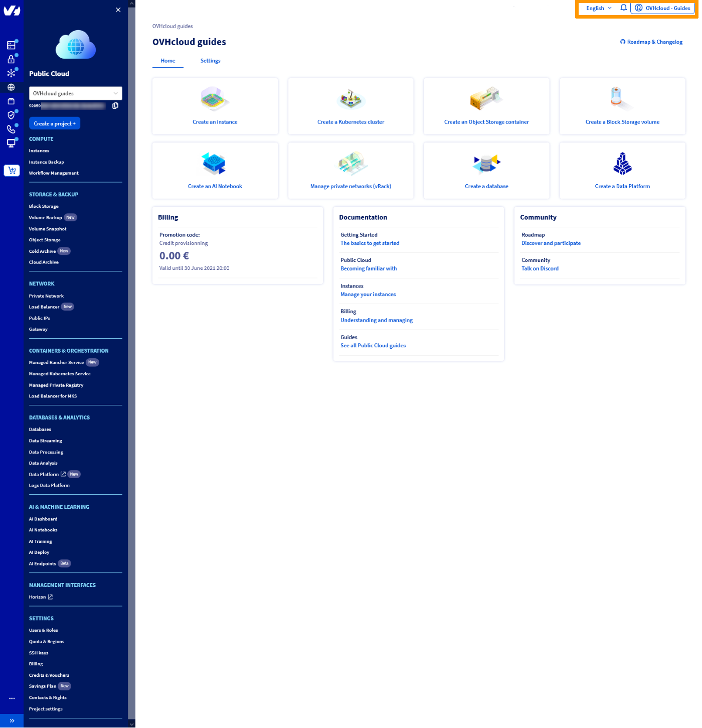This screenshot has height=728, width=702.
Task: Select the Home tab
Action: click(x=168, y=60)
